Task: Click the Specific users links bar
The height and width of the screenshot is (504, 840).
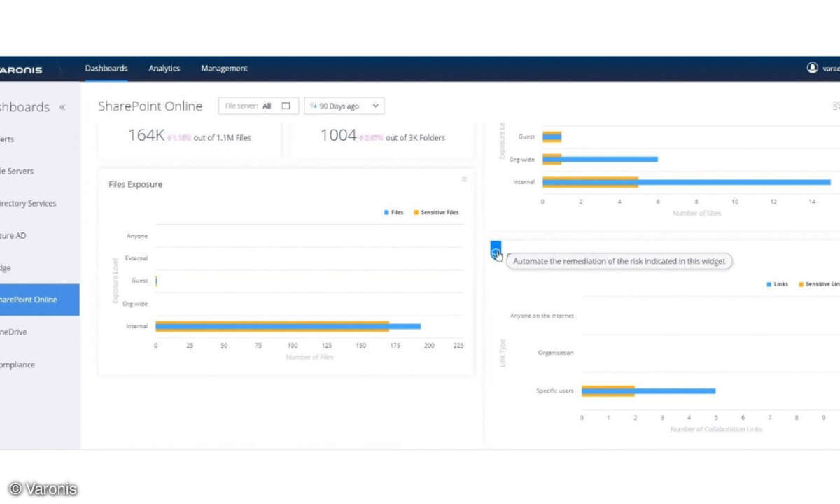Action: (648, 391)
